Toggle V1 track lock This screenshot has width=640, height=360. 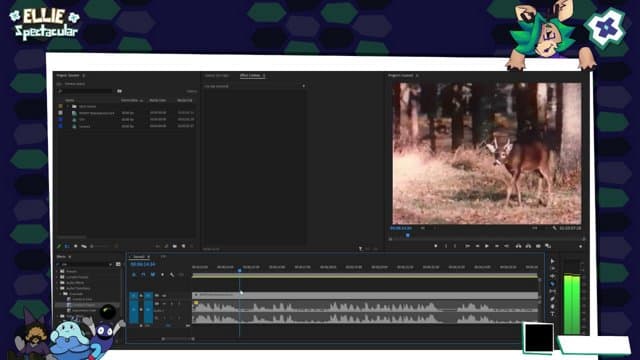[141, 295]
